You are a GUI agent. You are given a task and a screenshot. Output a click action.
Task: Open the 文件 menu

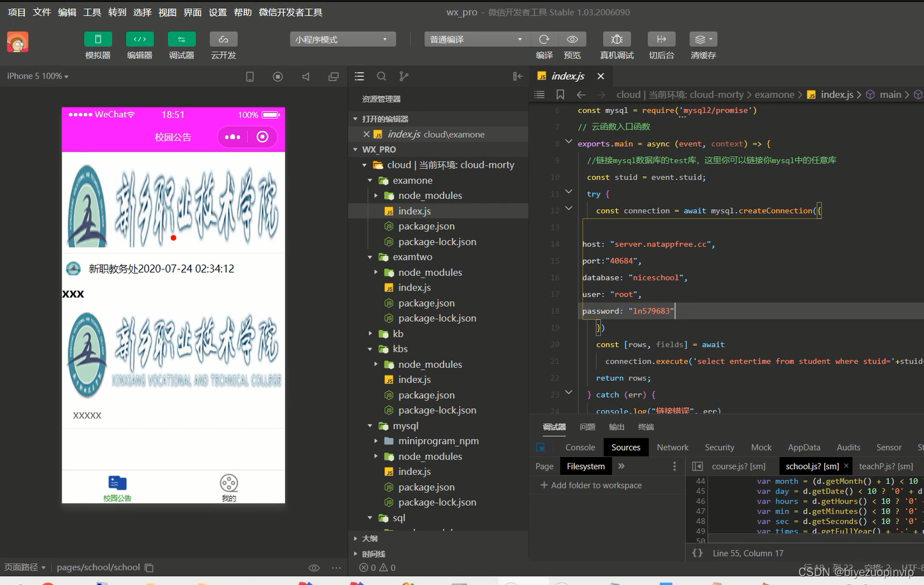(42, 12)
